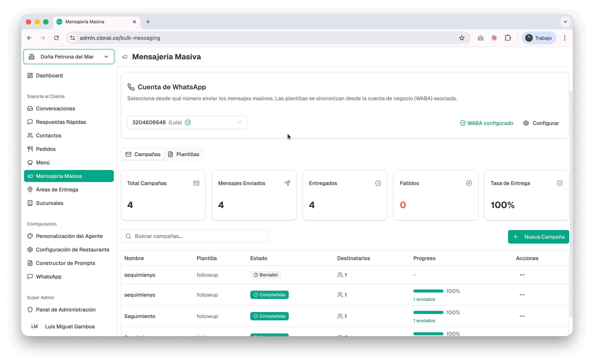The width and height of the screenshot is (594, 364).
Task: Focus the Buscar campañas search field
Action: 194,236
